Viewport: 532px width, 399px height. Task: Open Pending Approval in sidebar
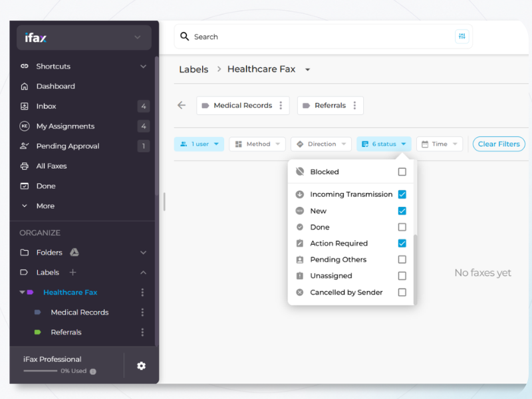(x=68, y=146)
